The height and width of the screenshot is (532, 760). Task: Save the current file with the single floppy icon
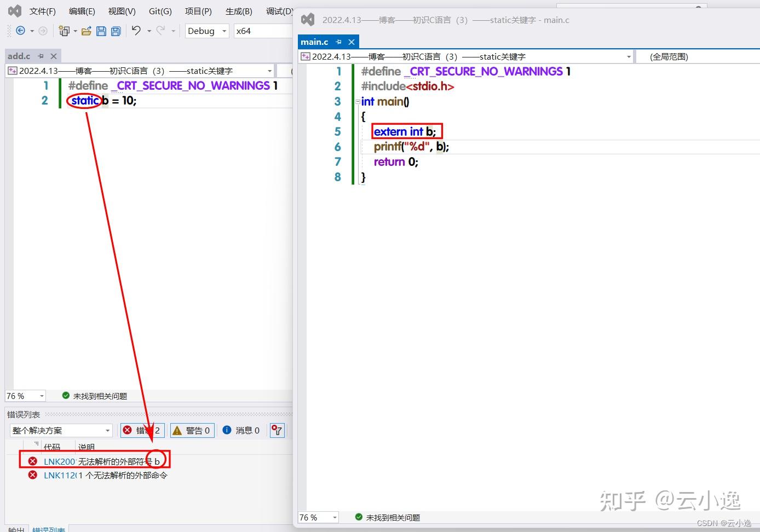[x=101, y=31]
